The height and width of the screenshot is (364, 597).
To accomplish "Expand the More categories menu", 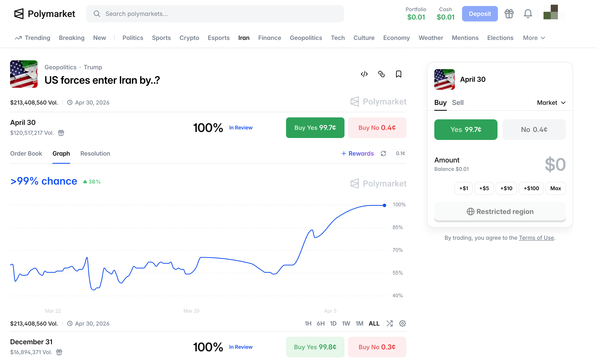I will pyautogui.click(x=534, y=38).
